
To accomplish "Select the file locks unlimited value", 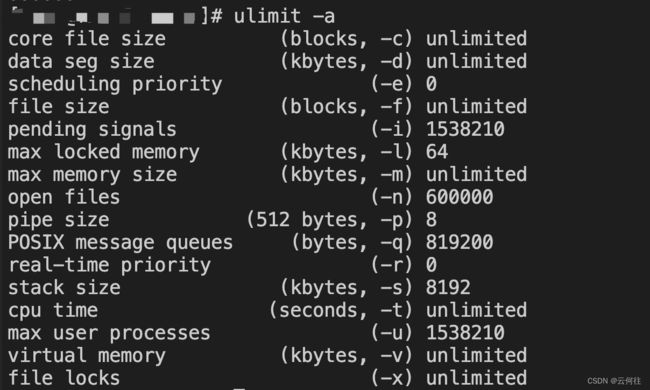I will [476, 378].
